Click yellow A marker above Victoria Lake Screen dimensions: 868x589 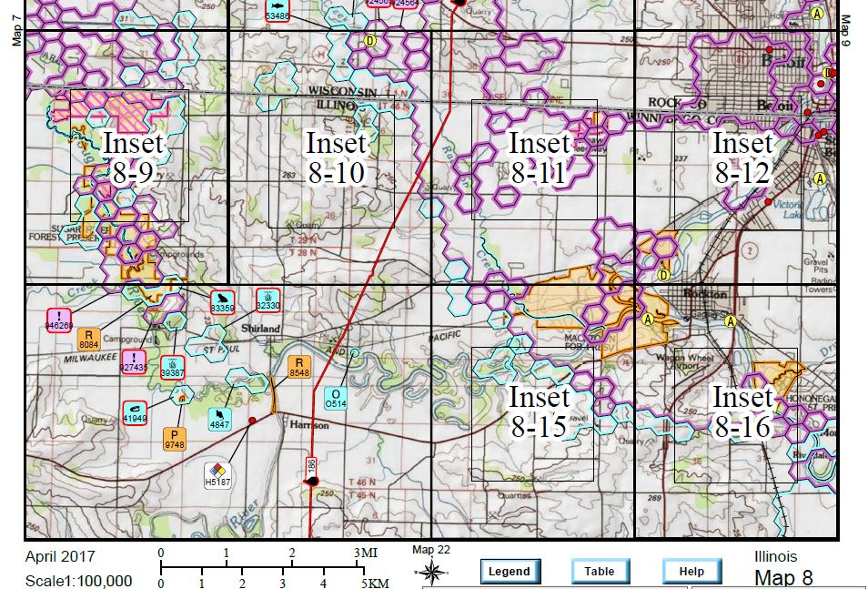coord(820,178)
